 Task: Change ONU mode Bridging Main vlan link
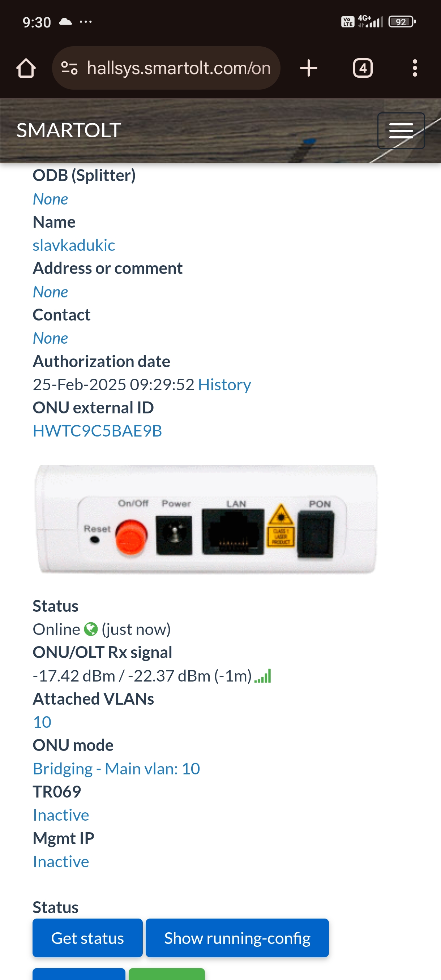[116, 769]
